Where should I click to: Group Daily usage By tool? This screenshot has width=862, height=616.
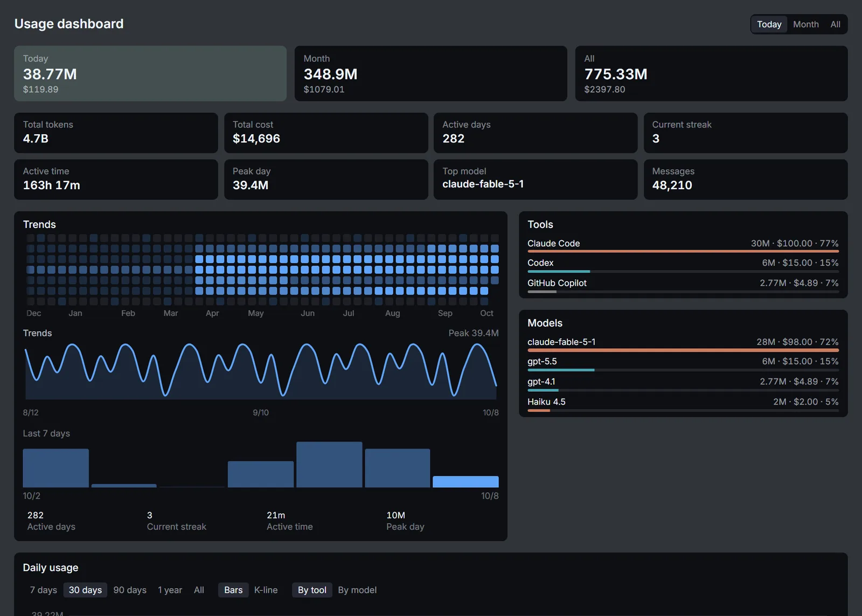tap(312, 590)
